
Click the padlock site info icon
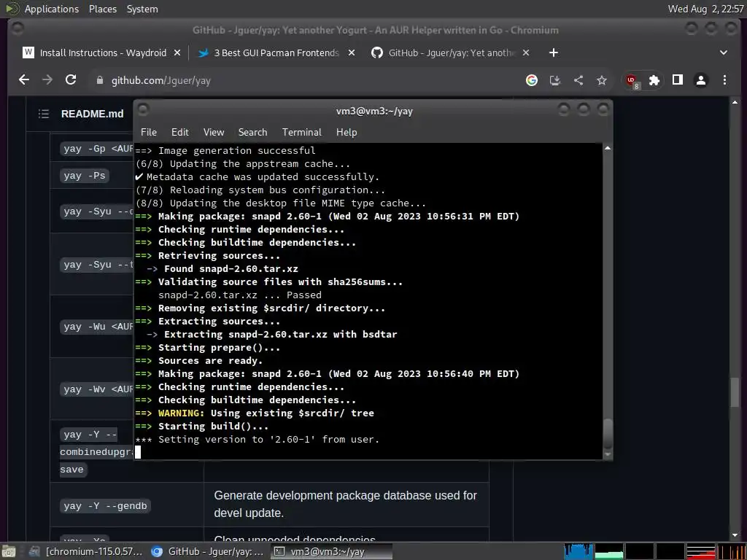(x=99, y=80)
